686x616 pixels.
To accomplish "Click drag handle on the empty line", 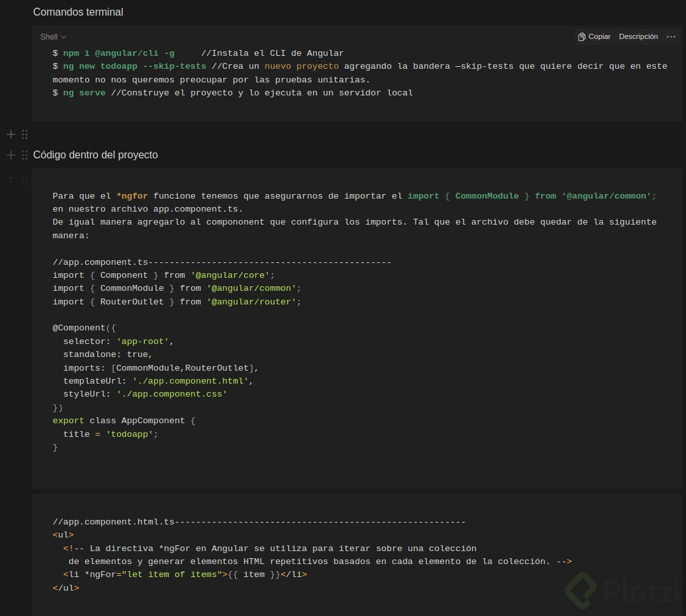I will click(25, 134).
